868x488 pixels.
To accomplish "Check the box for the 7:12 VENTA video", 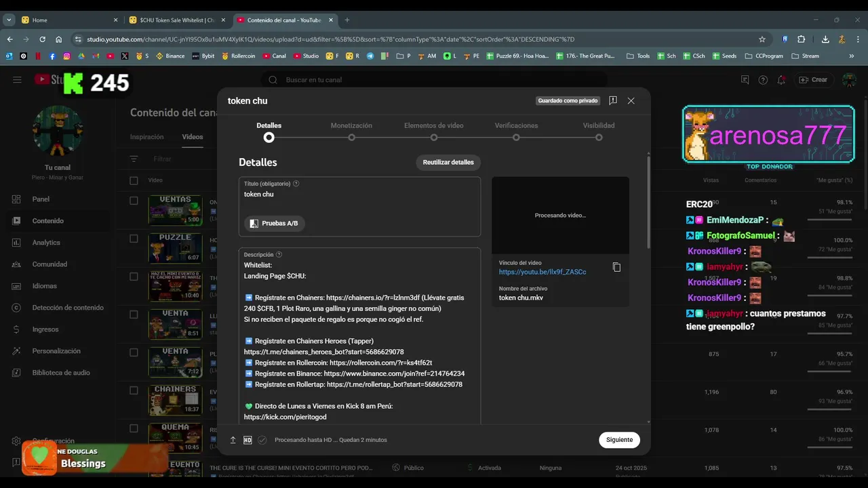I will (134, 353).
